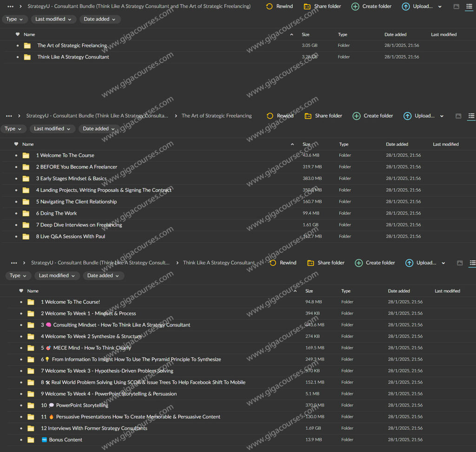Screen dimensions: 476x452
Task: Open 7 Deep Dive Interviews on Freelancing
Action: [x=79, y=225]
